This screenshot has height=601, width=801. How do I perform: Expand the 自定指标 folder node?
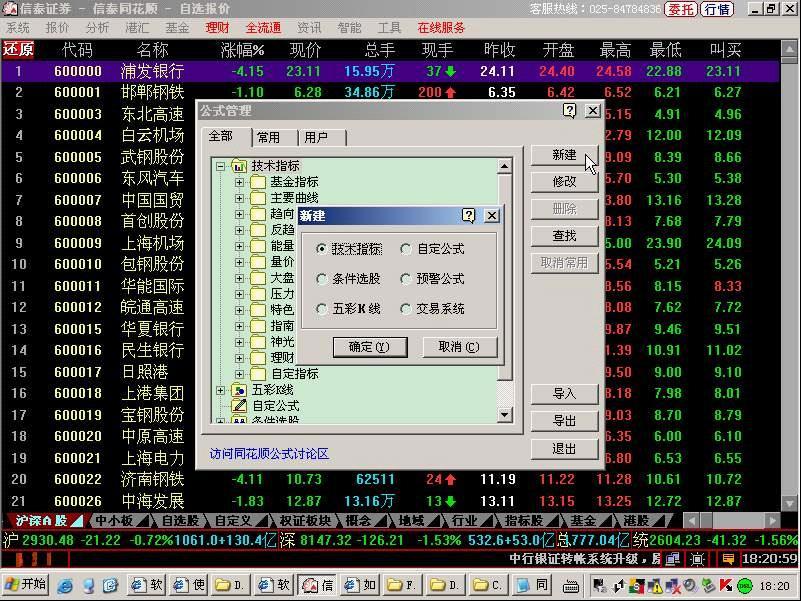pyautogui.click(x=239, y=374)
